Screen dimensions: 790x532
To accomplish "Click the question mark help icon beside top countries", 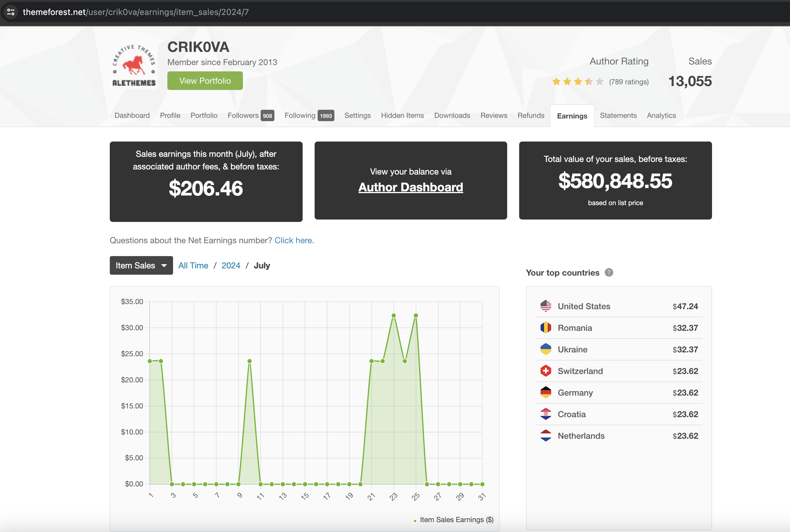I will (609, 272).
